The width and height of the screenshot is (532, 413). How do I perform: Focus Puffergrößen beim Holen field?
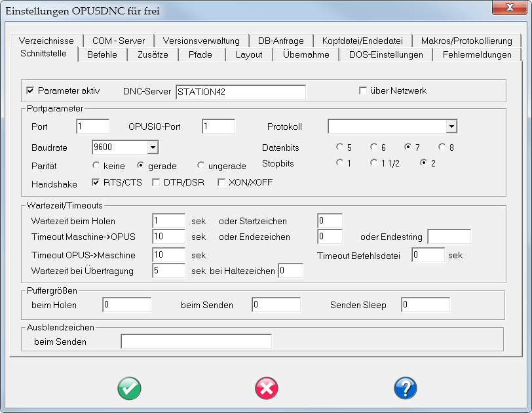coord(127,305)
